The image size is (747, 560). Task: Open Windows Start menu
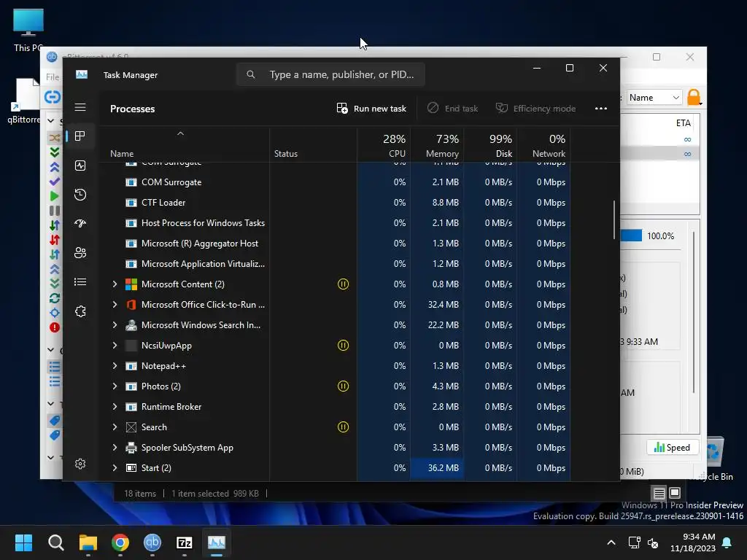[x=24, y=542]
